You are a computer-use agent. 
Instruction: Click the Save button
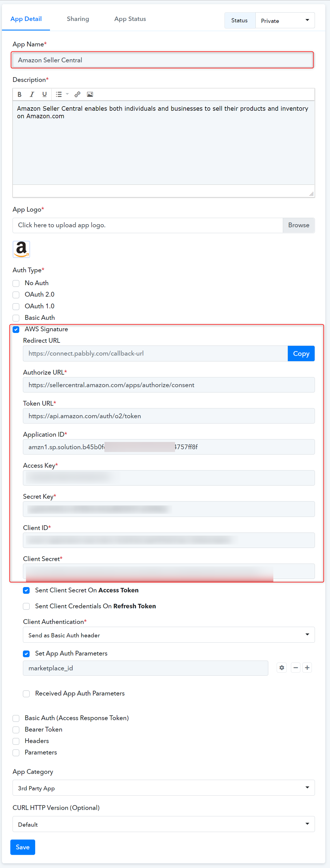coord(23,847)
